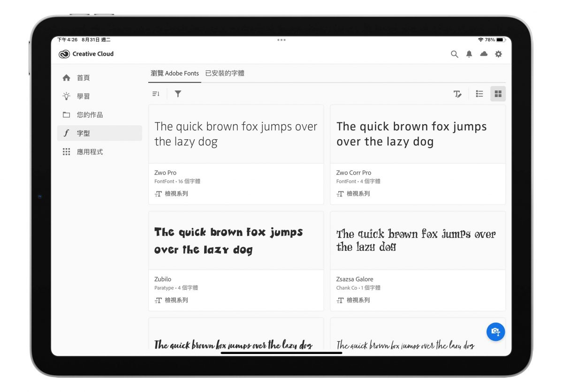Open the 瀏覽 Adobe Fonts tab
Viewport: 563px width, 392px height.
pos(175,74)
